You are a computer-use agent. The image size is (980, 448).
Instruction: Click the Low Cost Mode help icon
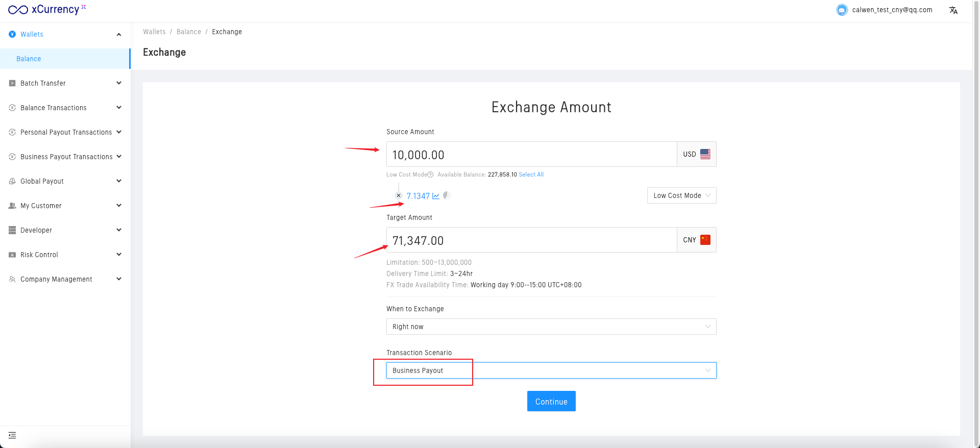pos(430,175)
